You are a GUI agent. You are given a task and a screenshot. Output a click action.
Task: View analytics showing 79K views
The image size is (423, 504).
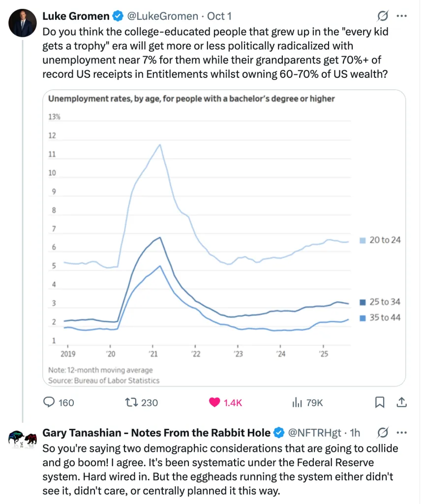297,403
